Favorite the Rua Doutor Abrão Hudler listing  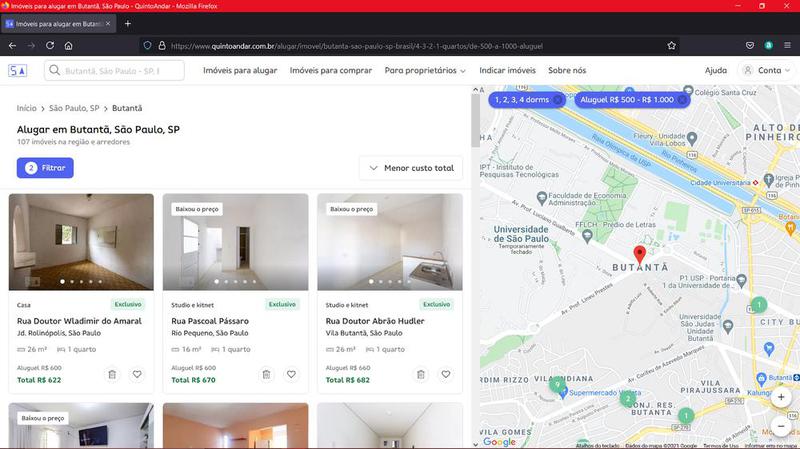pyautogui.click(x=446, y=374)
